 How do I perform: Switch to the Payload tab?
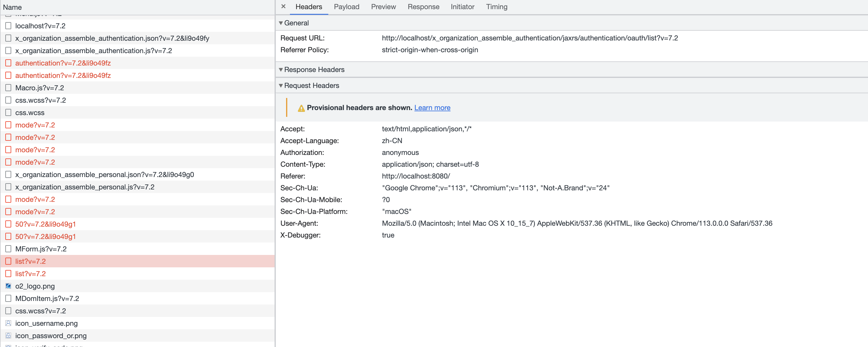[346, 7]
